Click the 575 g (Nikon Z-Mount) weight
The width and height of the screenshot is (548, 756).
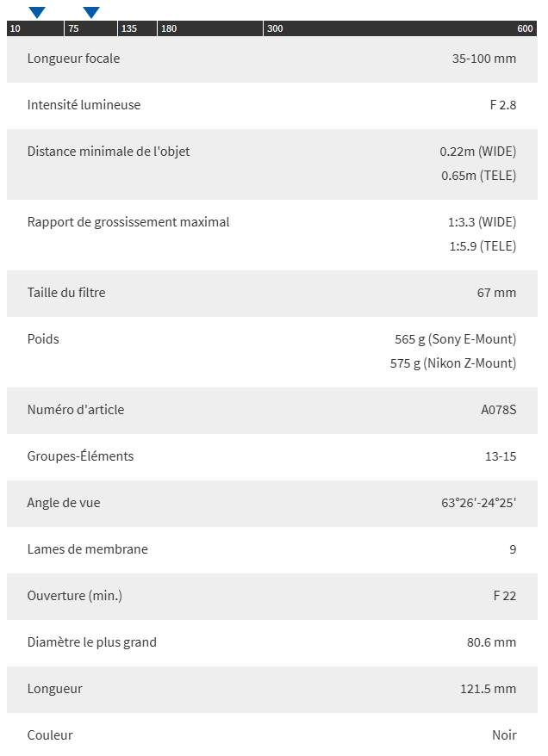452,363
